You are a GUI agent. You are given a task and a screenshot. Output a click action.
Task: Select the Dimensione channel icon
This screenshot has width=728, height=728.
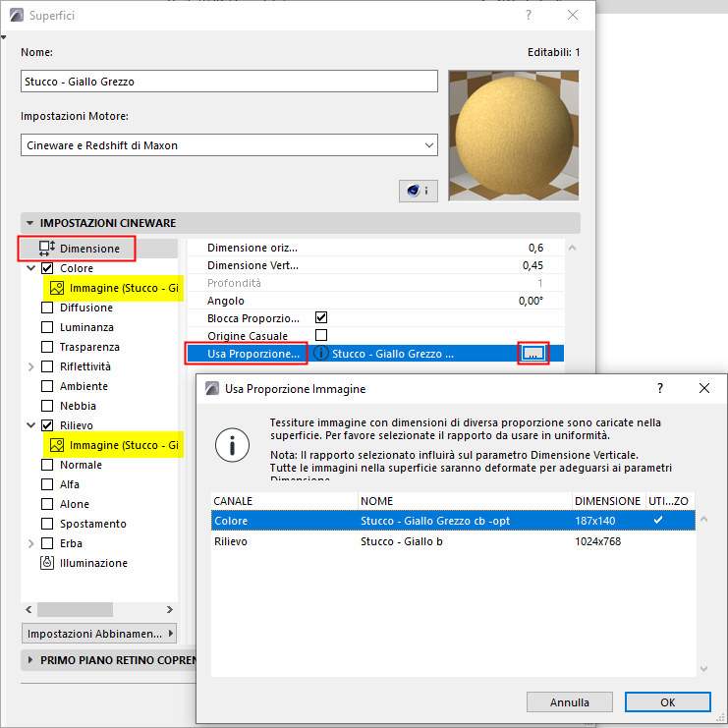click(x=47, y=249)
